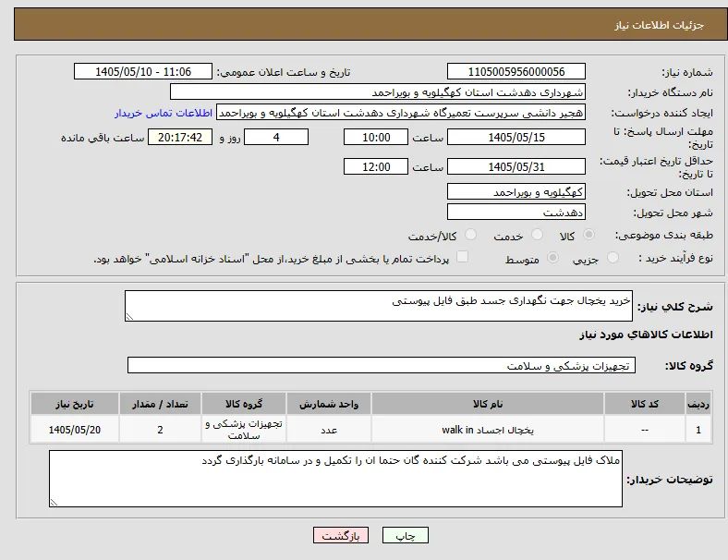
Task: Select the کالا radio button
Action: pyautogui.click(x=588, y=235)
